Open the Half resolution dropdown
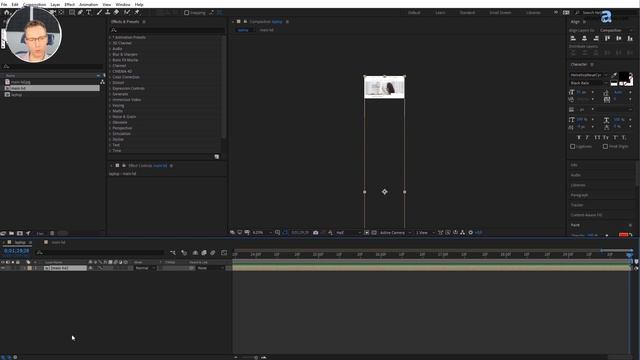Viewport: 640px width, 360px height. coord(348,233)
